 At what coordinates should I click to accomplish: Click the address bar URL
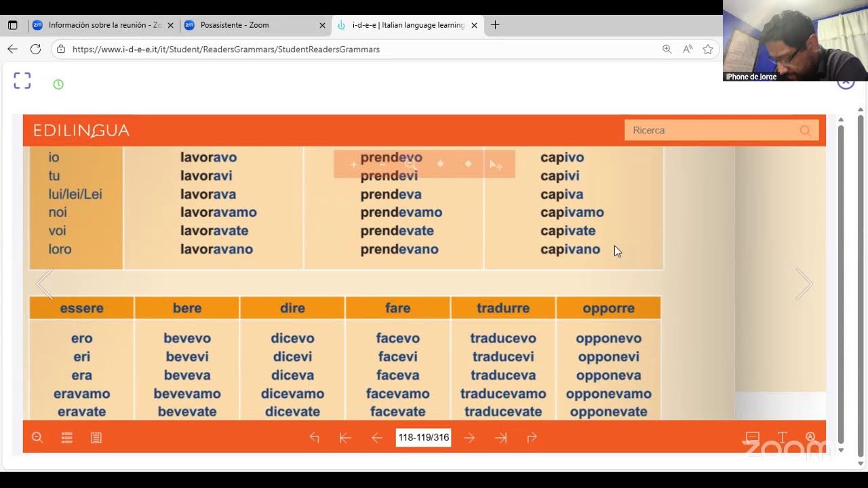[226, 49]
